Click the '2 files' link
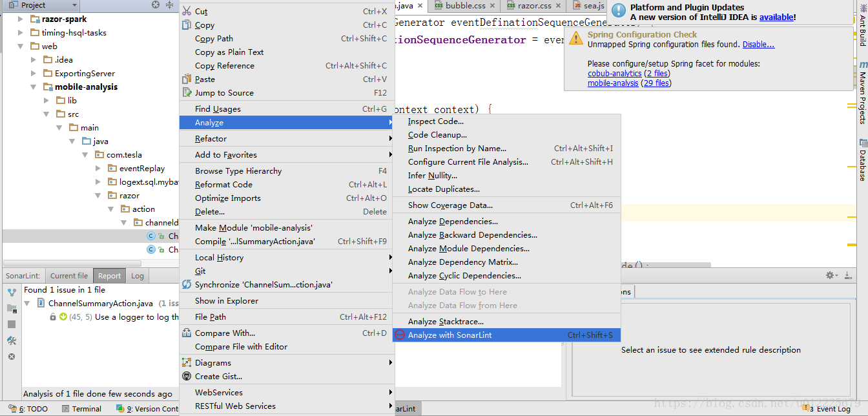Image resolution: width=868 pixels, height=416 pixels. pyautogui.click(x=657, y=73)
